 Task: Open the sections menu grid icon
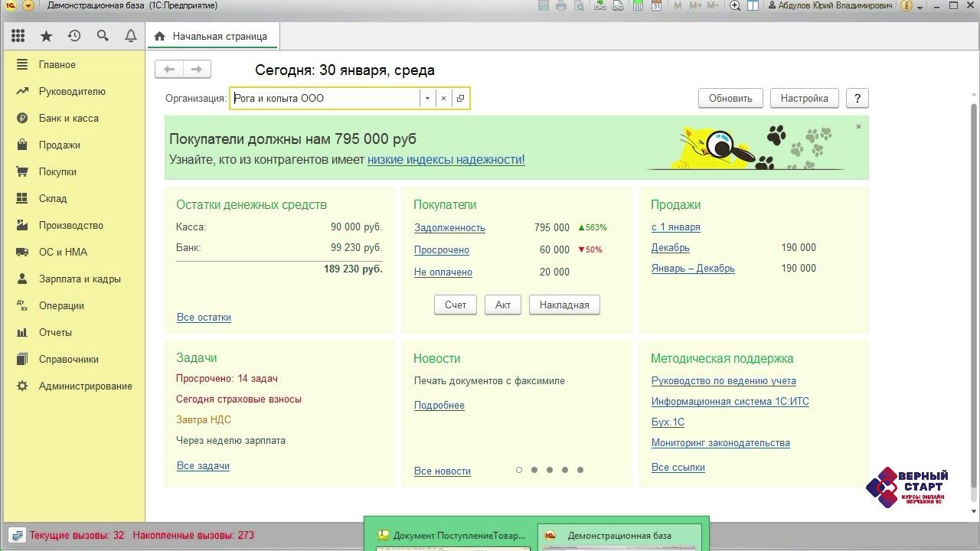coord(18,36)
